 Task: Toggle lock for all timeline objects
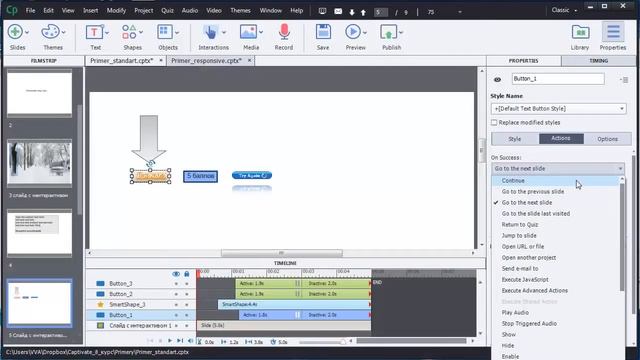(x=187, y=274)
